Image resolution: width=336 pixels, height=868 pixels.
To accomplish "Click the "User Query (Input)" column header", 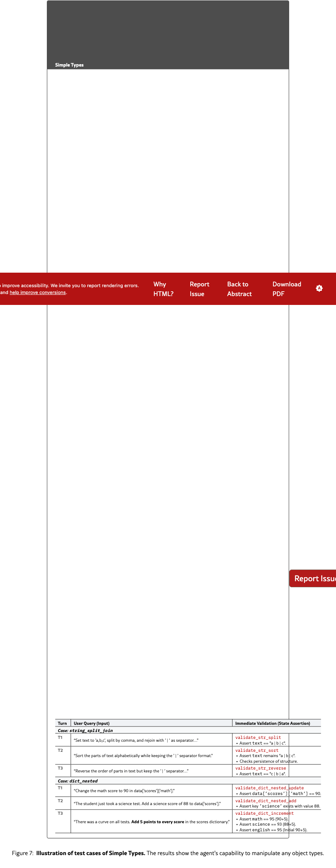I will click(x=92, y=723).
